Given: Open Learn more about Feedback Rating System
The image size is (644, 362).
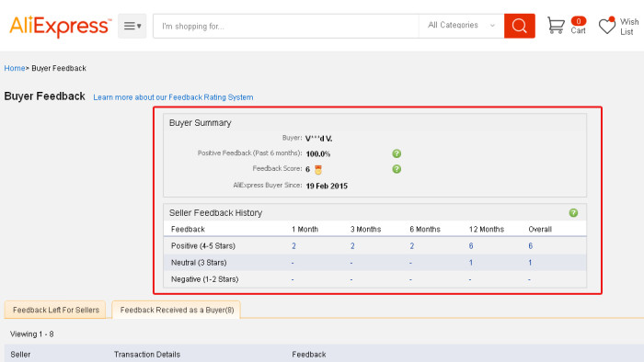Looking at the screenshot, I should coord(173,97).
